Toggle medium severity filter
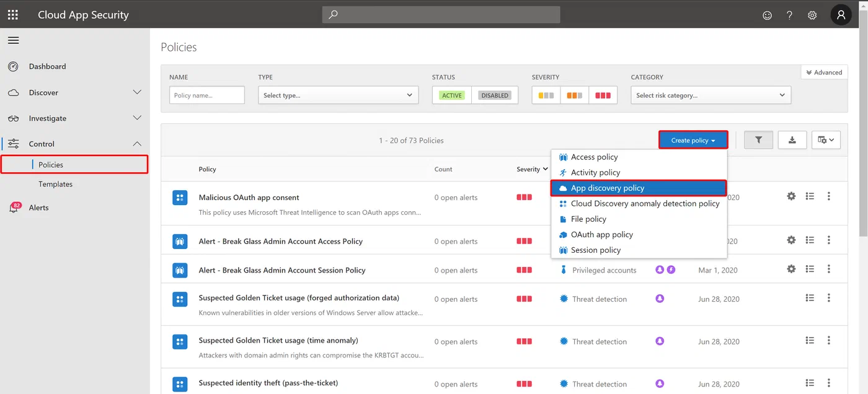 coord(575,95)
